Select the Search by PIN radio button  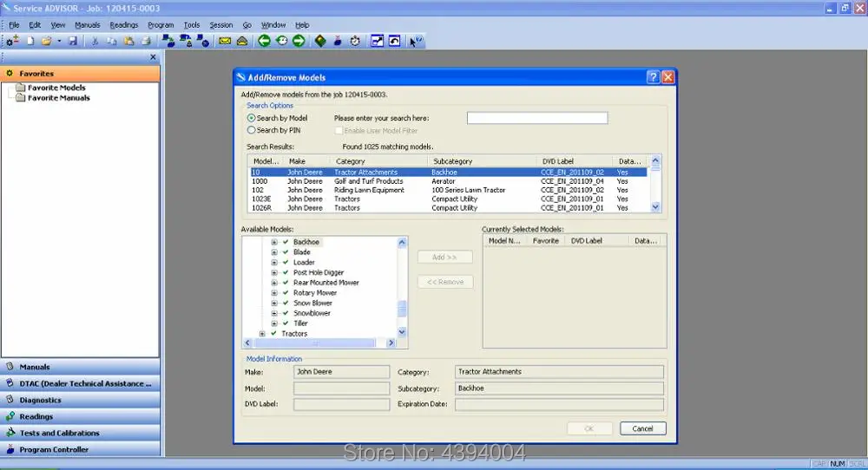pyautogui.click(x=252, y=130)
